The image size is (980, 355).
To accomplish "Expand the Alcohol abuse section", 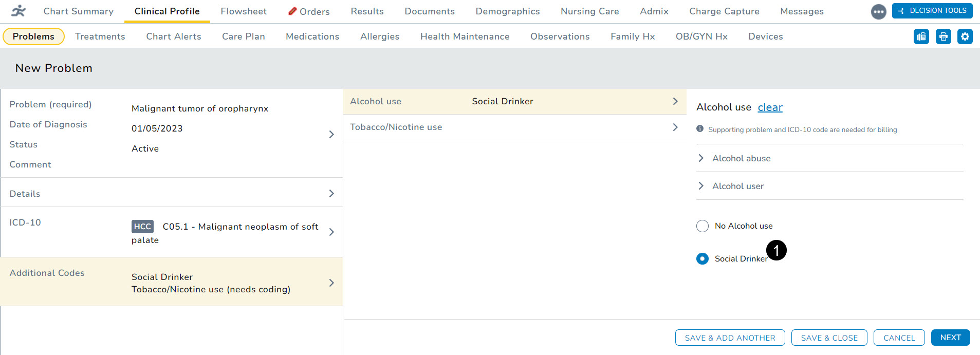I will pos(701,158).
